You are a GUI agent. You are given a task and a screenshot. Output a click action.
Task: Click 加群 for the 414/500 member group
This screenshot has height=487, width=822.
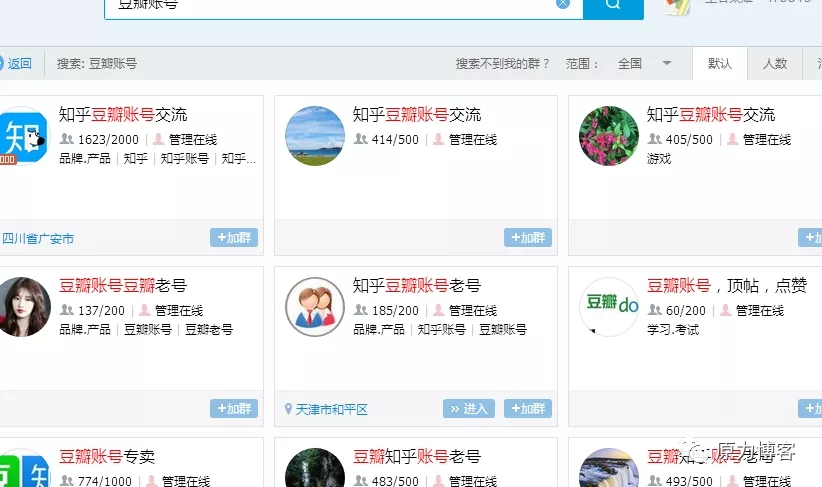528,238
